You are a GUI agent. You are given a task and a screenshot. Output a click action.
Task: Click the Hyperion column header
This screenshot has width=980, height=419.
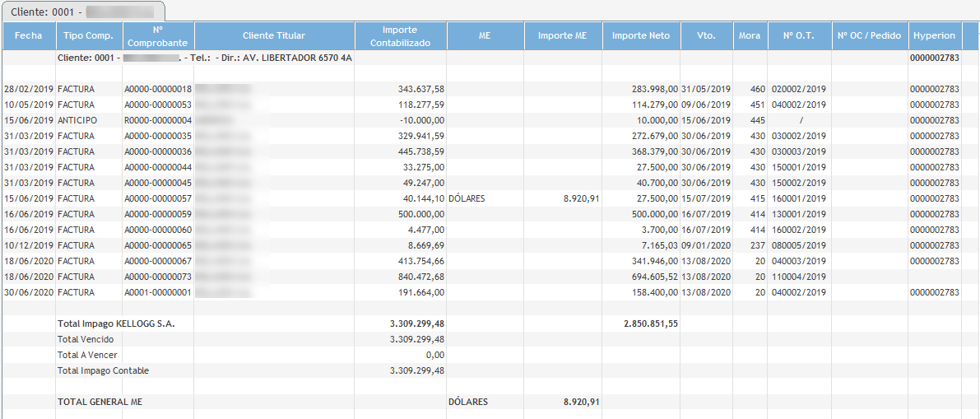(x=934, y=36)
